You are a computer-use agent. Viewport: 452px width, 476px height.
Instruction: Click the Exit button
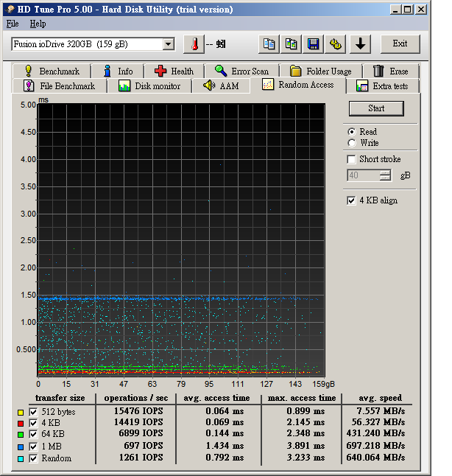pyautogui.click(x=400, y=43)
